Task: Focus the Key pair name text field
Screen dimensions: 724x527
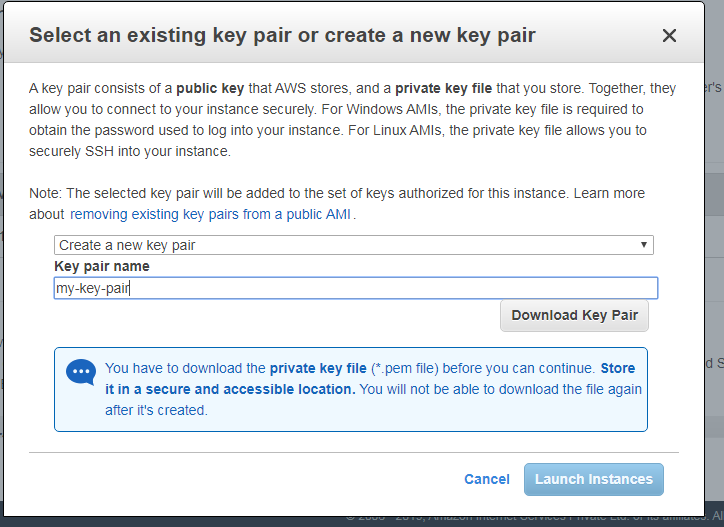Action: tap(355, 288)
